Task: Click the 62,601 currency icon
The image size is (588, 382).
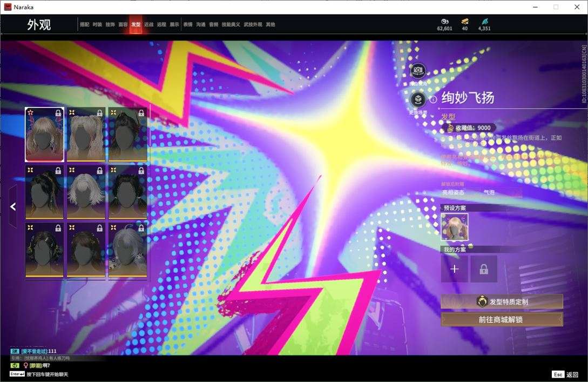Action: pos(445,22)
